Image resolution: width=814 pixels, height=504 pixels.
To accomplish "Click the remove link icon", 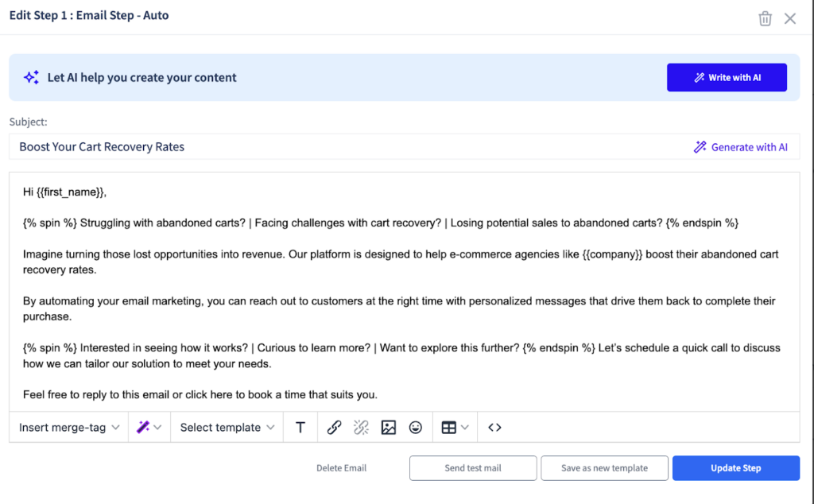I will coord(362,427).
